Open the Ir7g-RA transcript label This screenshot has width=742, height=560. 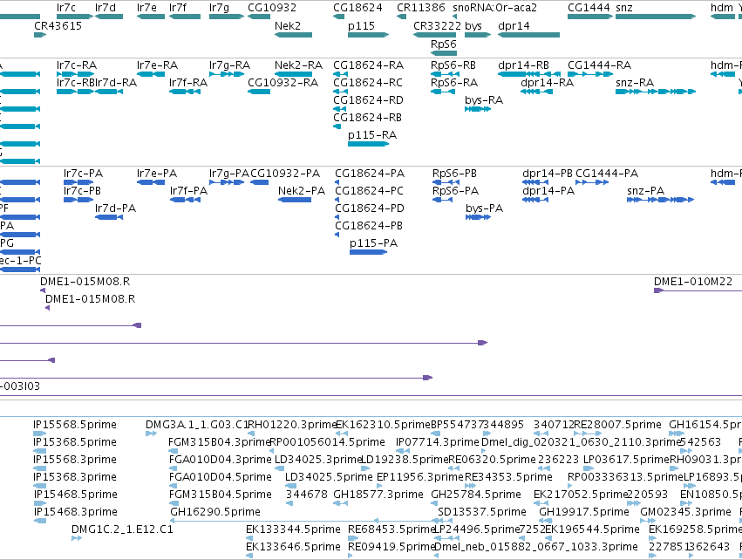click(229, 65)
